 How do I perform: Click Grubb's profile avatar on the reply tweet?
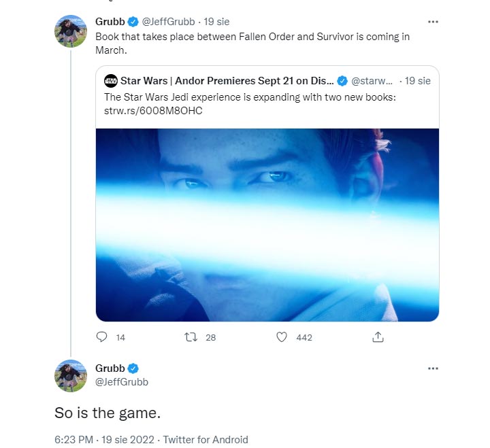(71, 376)
